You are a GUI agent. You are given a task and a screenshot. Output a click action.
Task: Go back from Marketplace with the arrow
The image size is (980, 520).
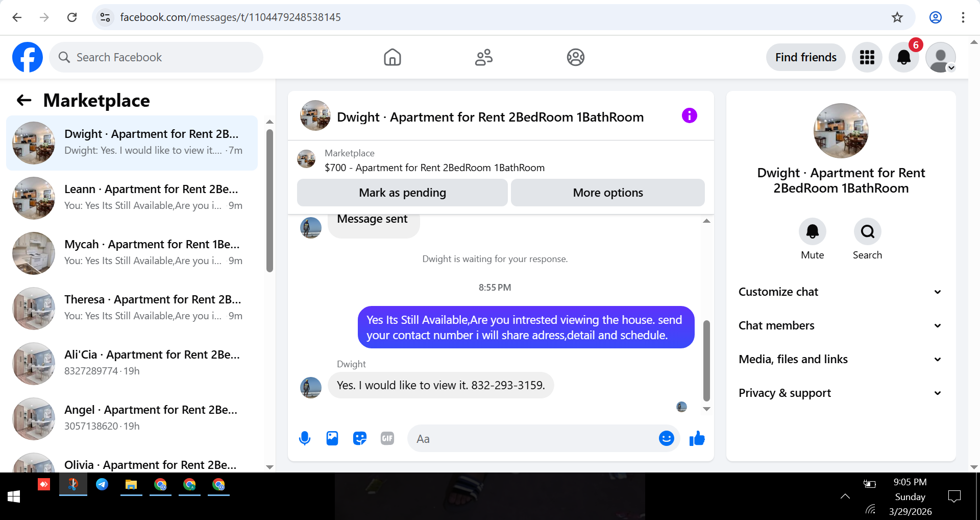pyautogui.click(x=24, y=101)
